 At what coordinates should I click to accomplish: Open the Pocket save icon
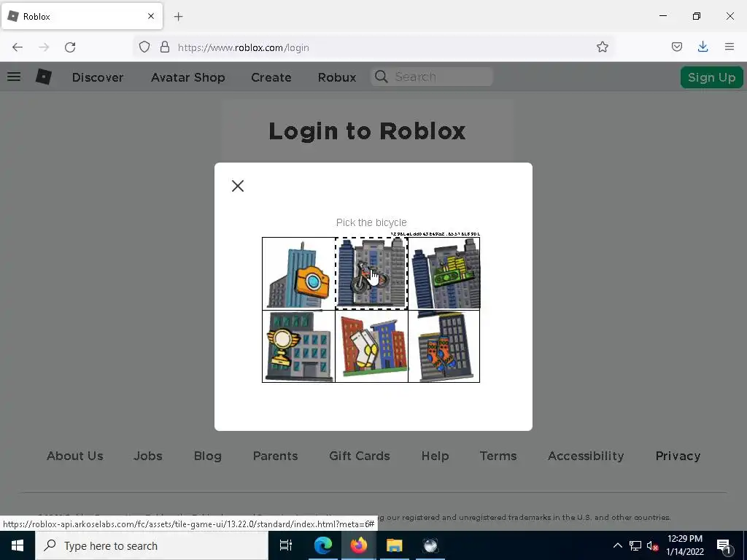pyautogui.click(x=676, y=47)
